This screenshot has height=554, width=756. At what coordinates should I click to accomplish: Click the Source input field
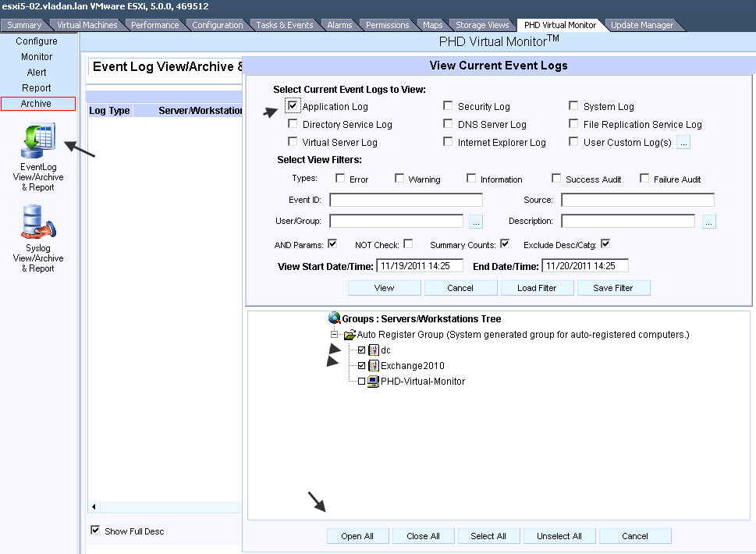pyautogui.click(x=637, y=200)
